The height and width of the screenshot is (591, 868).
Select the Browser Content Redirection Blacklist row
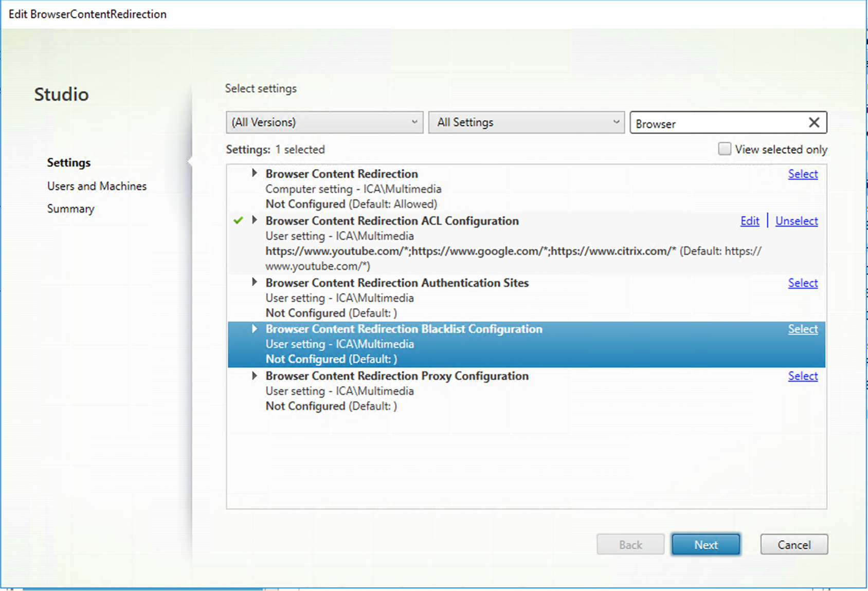click(x=463, y=344)
